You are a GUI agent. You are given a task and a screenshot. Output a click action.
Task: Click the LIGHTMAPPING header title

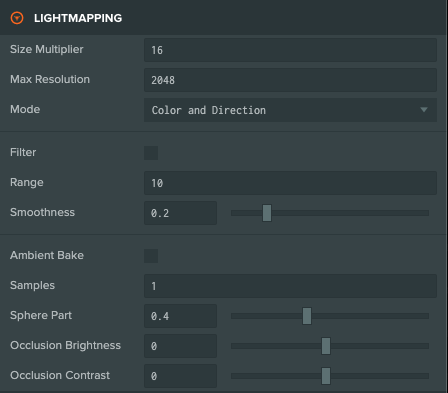[78, 18]
